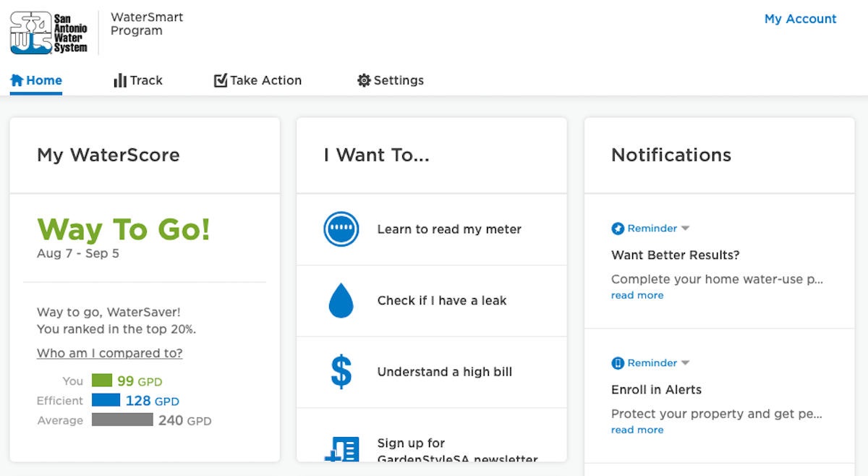
Task: Click the dollar sign bill icon
Action: [x=341, y=372]
